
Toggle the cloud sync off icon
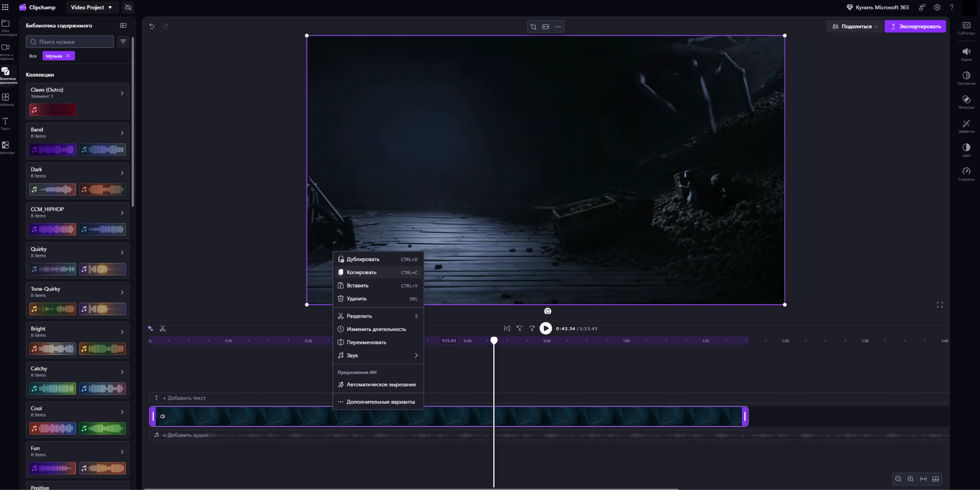pos(128,8)
